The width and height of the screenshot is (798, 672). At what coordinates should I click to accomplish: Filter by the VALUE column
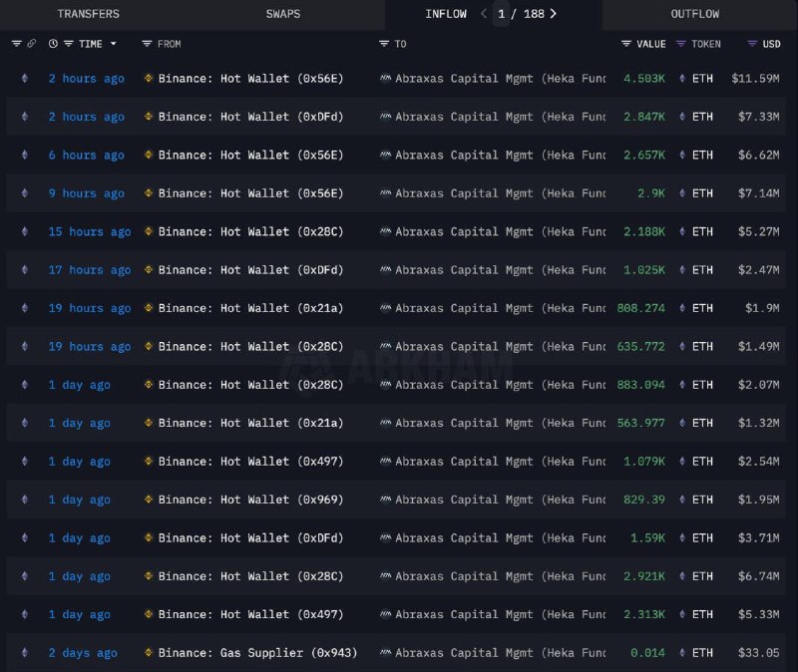coord(626,44)
